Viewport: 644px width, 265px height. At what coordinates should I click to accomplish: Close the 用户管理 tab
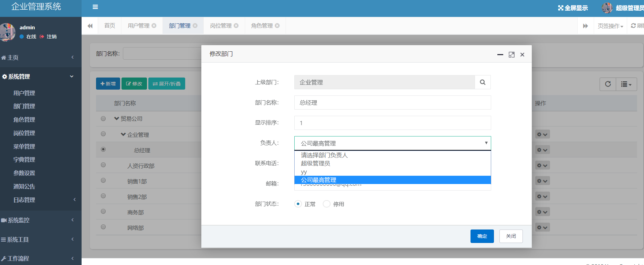click(x=154, y=26)
